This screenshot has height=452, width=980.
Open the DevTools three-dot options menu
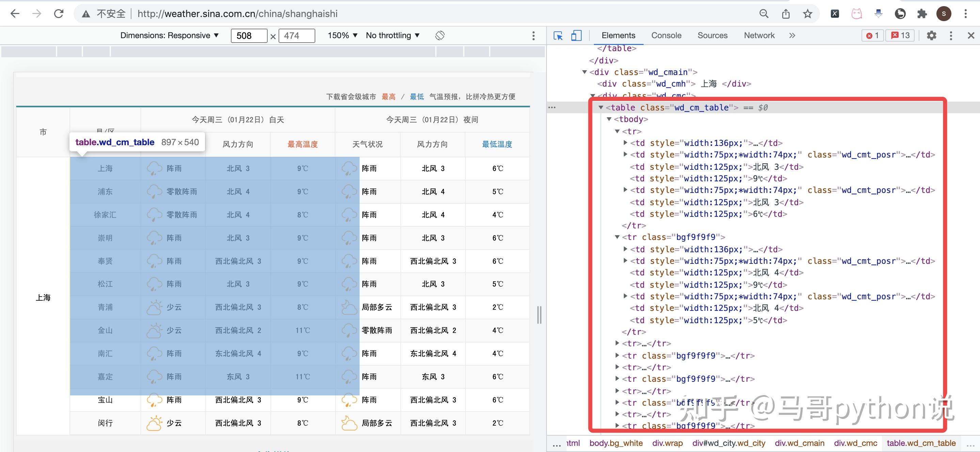[x=951, y=35]
